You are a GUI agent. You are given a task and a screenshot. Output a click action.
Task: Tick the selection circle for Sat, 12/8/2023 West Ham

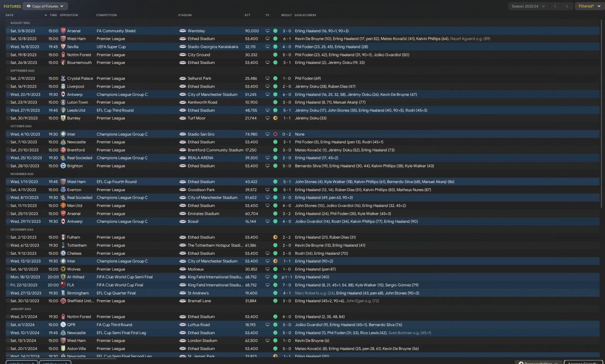(x=8, y=39)
